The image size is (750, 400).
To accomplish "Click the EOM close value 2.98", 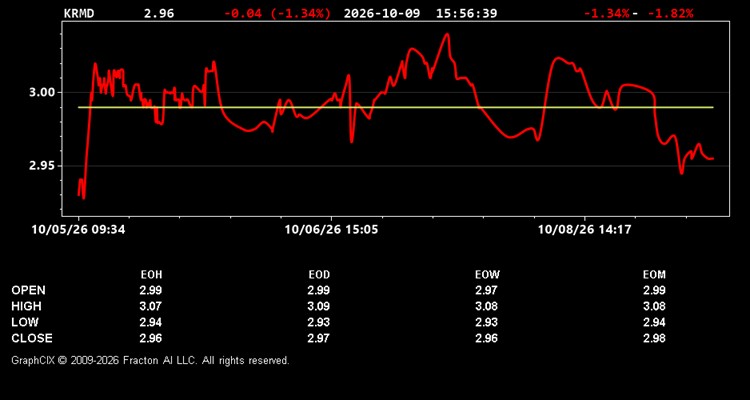I will pyautogui.click(x=654, y=338).
